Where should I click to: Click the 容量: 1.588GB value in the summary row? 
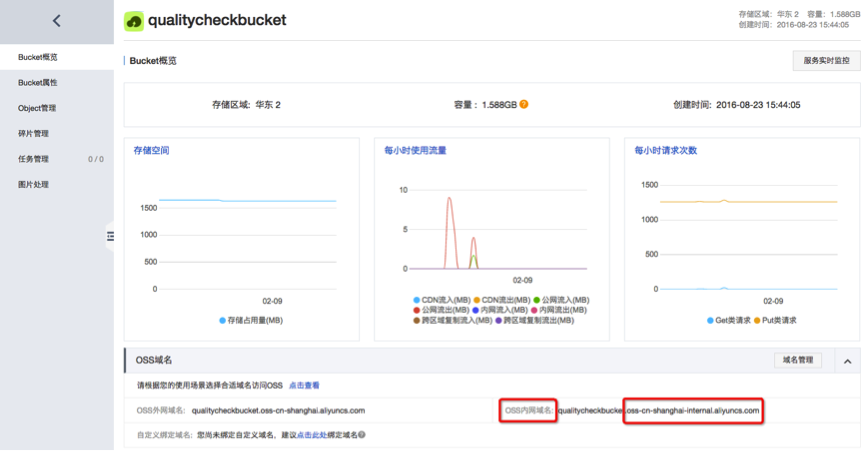click(x=485, y=104)
